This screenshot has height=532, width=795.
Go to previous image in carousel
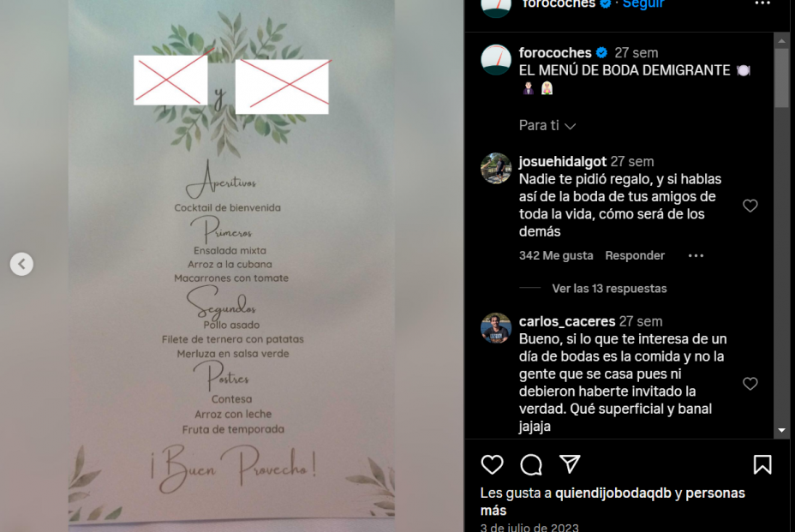click(x=21, y=264)
